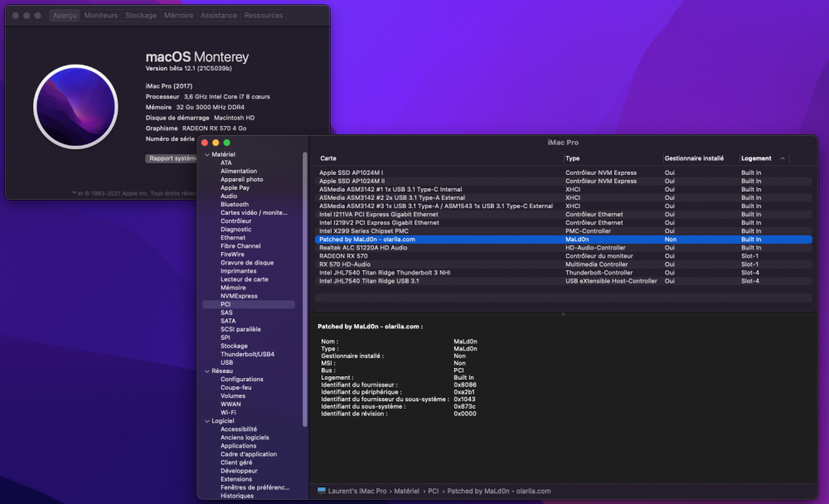829x504 pixels.
Task: Click the macOS Monterey logo image
Action: point(75,107)
